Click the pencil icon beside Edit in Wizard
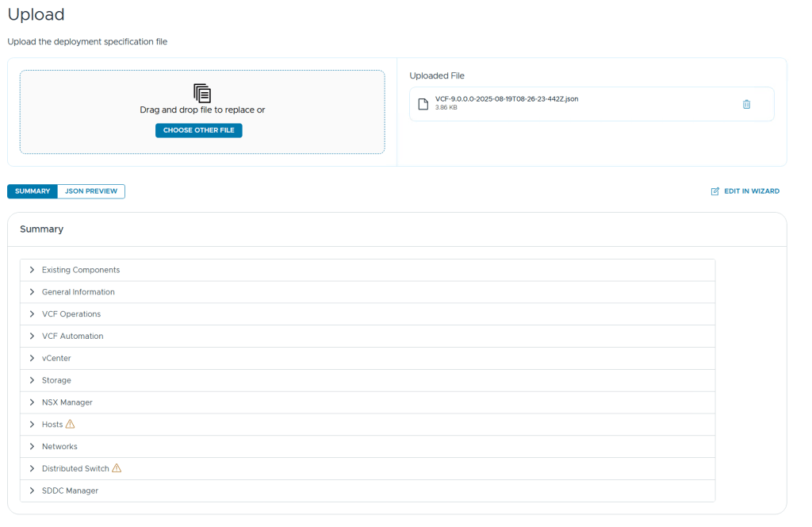 pos(715,191)
